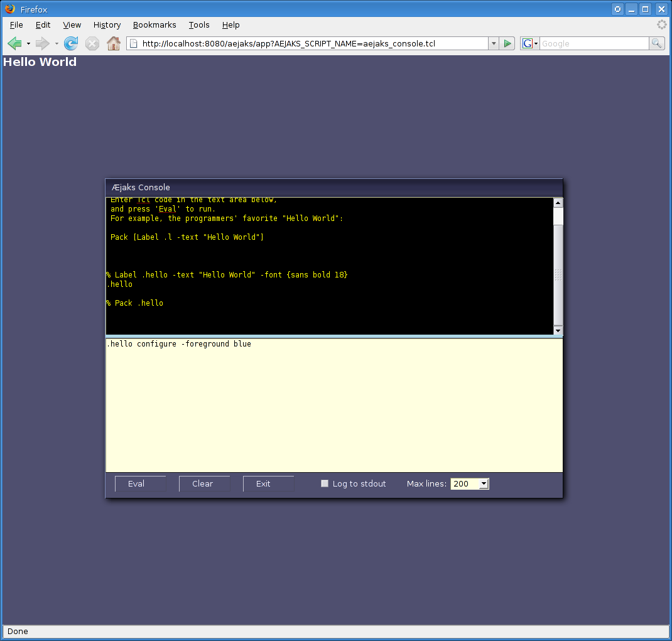
Task: Click the Firefox Back arrow icon
Action: point(14,43)
